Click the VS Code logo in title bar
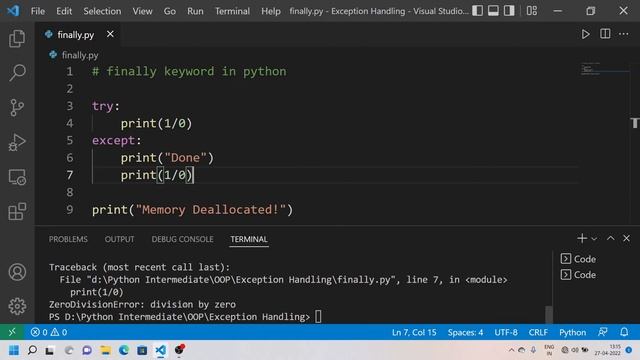The height and width of the screenshot is (360, 640). (x=13, y=11)
